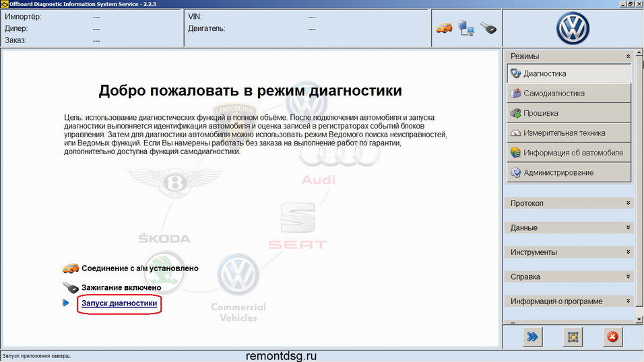Click the blue arrow before Запуск диагностики
Viewport: 644px width, 362px height.
[x=66, y=303]
